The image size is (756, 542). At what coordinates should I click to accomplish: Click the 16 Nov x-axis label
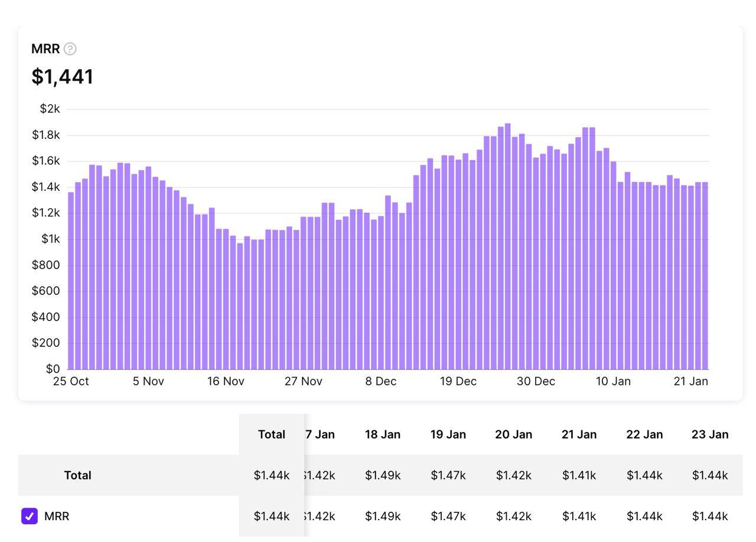click(226, 381)
